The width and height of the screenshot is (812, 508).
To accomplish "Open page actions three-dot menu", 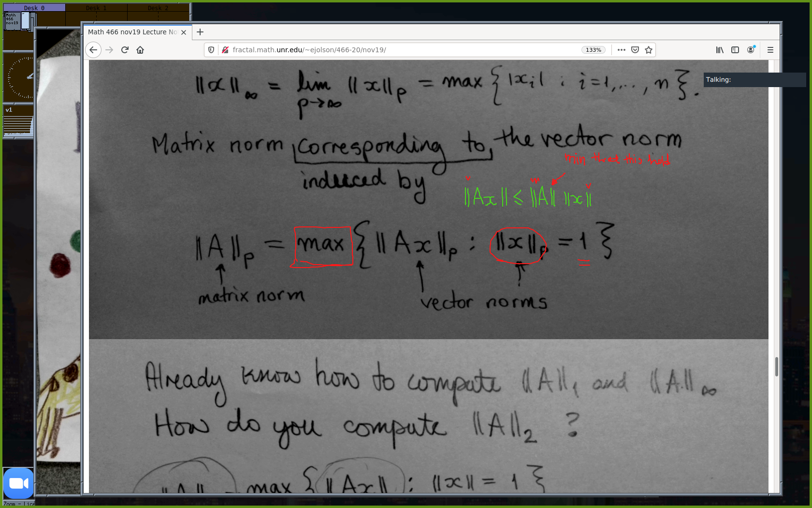I will click(x=622, y=50).
